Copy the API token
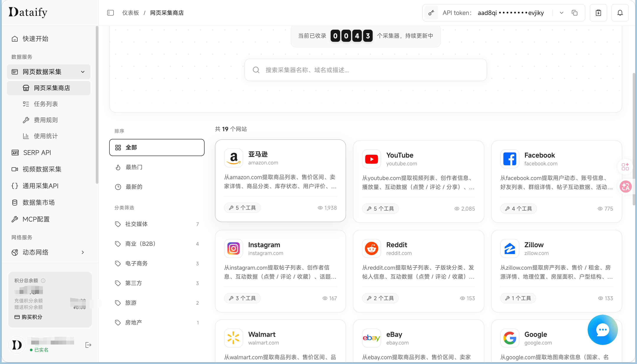 pos(574,13)
